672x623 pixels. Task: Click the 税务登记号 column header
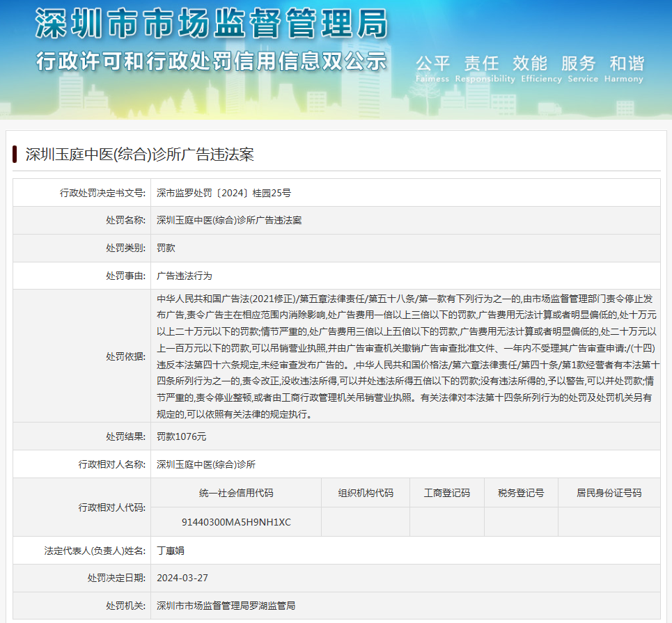[x=521, y=493]
